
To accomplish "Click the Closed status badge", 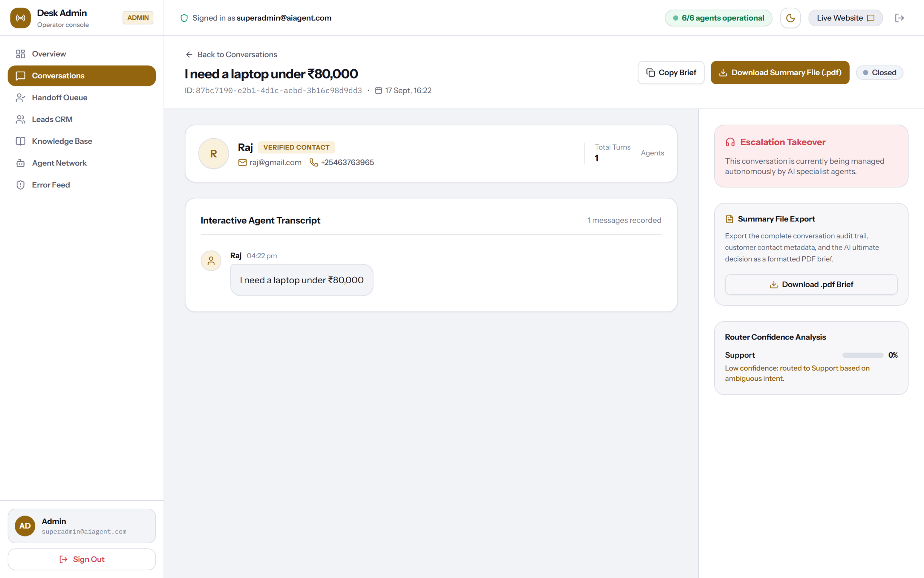I will coord(879,73).
